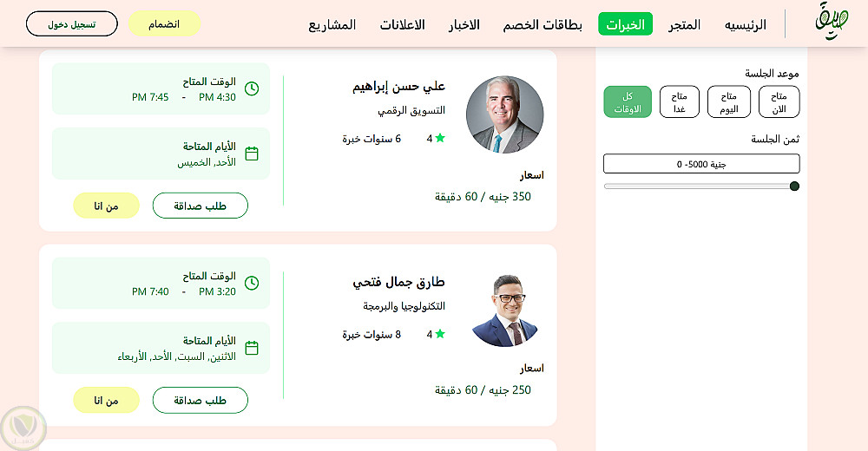Select the كل الاوقات session filter

[x=628, y=102]
